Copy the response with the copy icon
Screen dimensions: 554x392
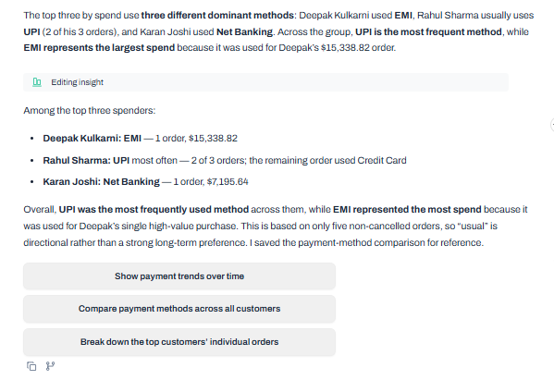tap(31, 366)
